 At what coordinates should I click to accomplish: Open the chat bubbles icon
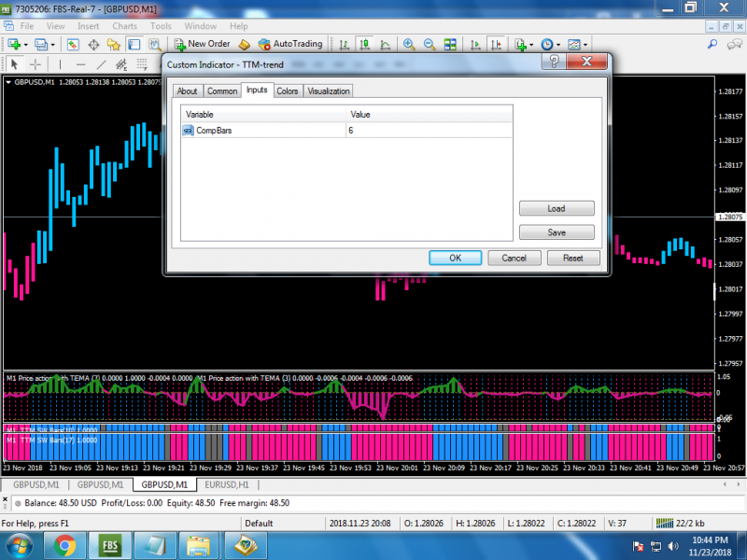[735, 44]
